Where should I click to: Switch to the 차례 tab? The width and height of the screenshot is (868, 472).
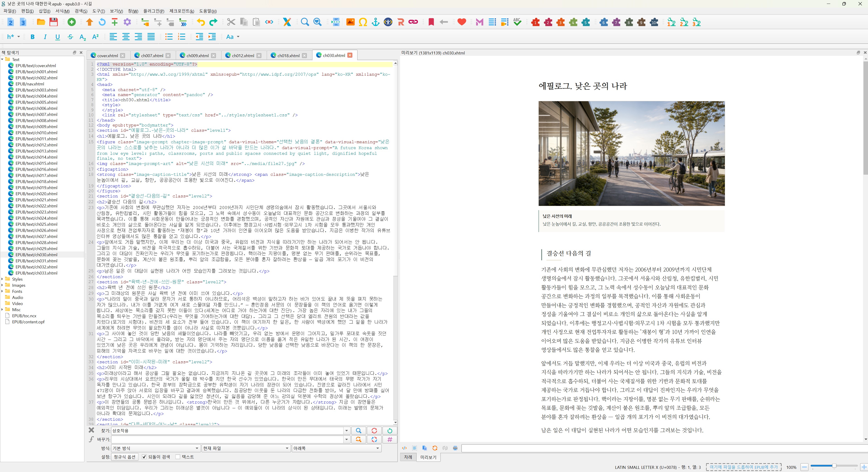point(408,457)
